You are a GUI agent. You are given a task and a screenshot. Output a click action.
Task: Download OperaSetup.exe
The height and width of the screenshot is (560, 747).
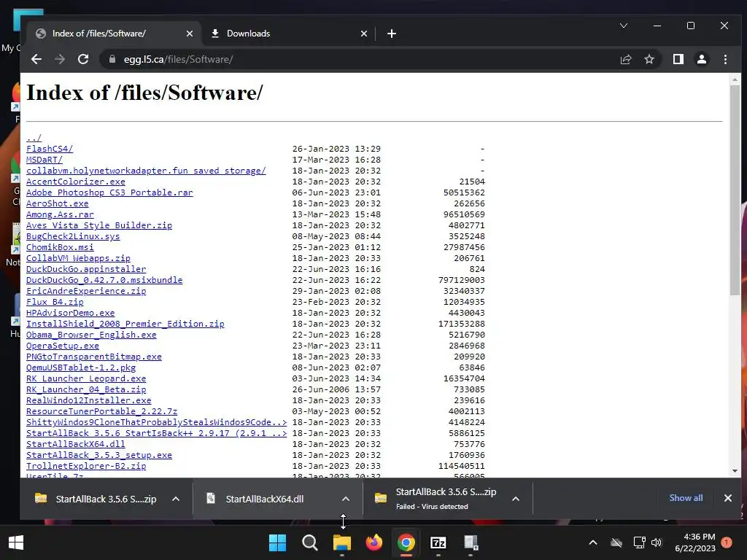[x=63, y=346]
